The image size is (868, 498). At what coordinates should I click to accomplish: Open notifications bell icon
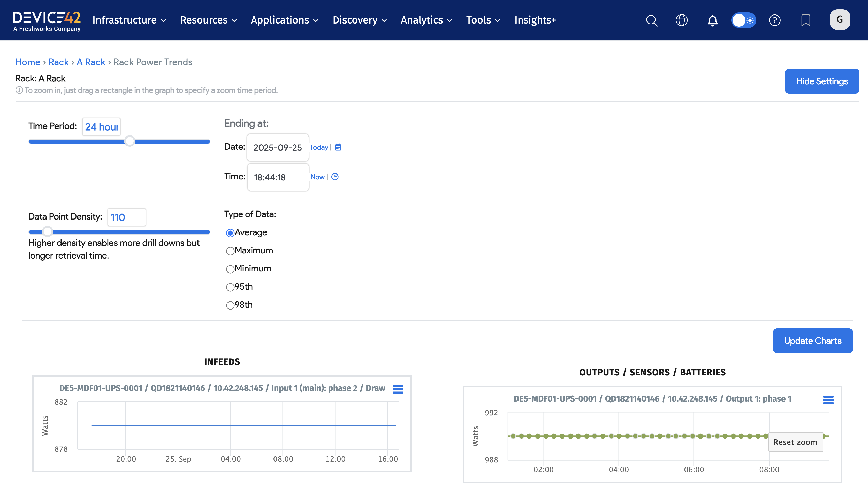click(x=712, y=20)
